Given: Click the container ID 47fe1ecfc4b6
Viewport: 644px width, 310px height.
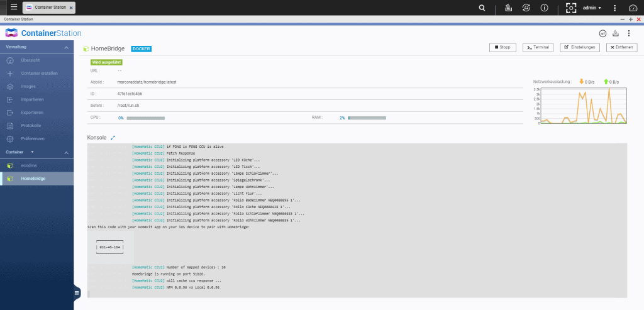Looking at the screenshot, I should (130, 94).
